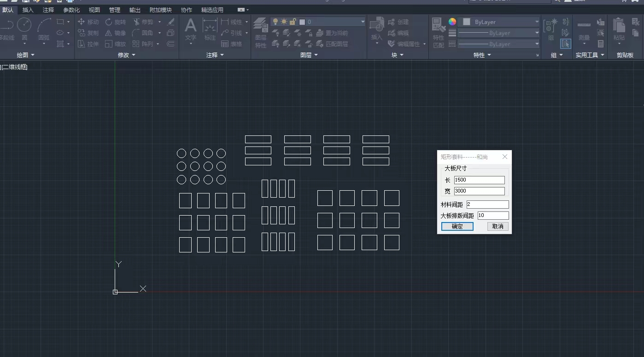The image size is (644, 357).
Task: Select the 圆 (Circle) drawing tool
Action: pos(24,28)
